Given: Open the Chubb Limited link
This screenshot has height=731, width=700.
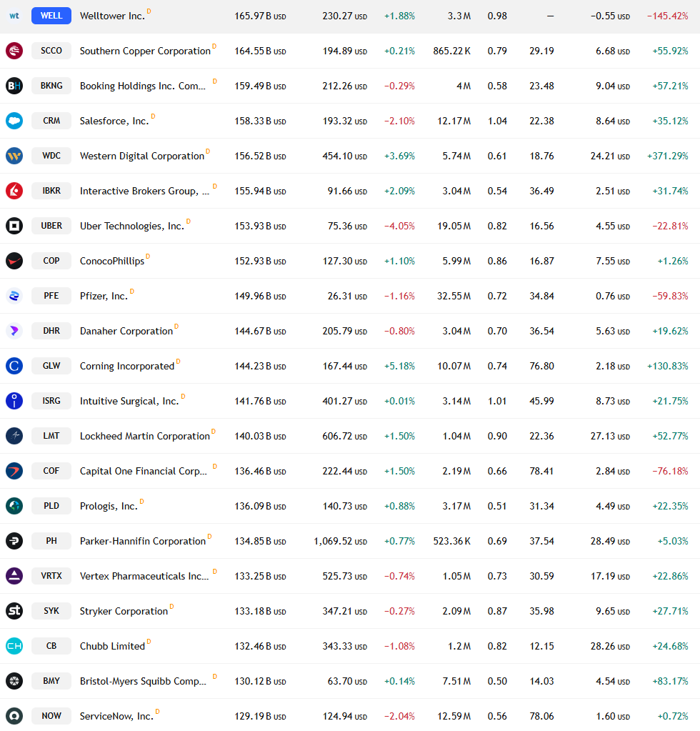Looking at the screenshot, I should tap(112, 646).
